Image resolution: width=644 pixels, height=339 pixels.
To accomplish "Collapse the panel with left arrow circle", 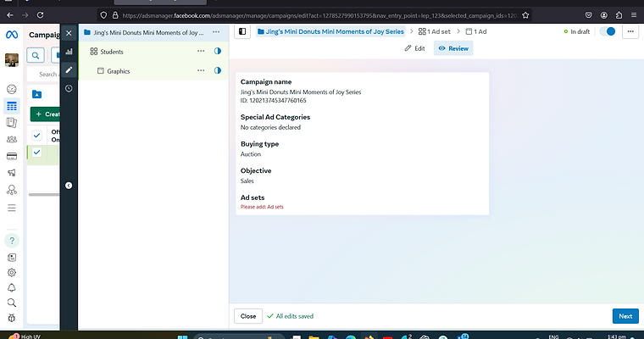I will pos(69,186).
